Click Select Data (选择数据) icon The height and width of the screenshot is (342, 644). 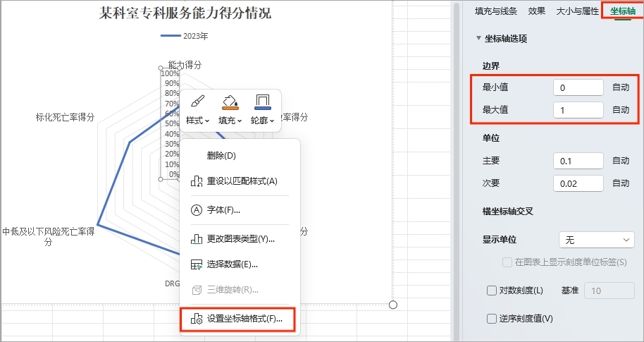point(197,264)
